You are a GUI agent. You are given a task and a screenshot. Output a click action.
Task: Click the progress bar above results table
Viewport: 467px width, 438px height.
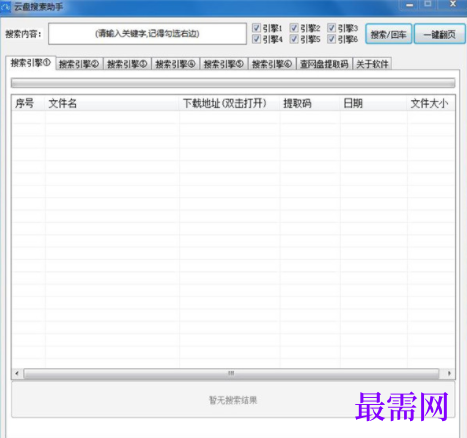pyautogui.click(x=233, y=83)
